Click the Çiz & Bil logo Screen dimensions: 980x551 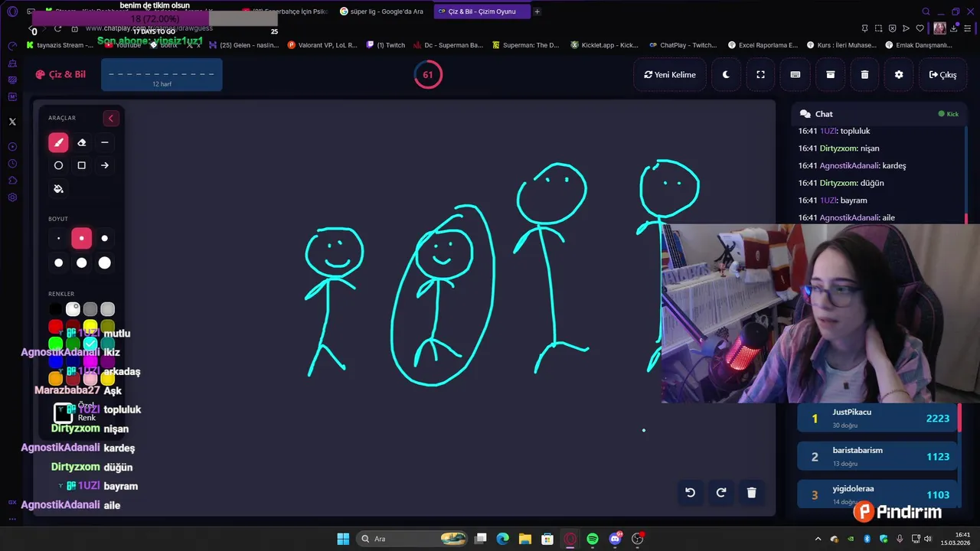pyautogui.click(x=60, y=74)
